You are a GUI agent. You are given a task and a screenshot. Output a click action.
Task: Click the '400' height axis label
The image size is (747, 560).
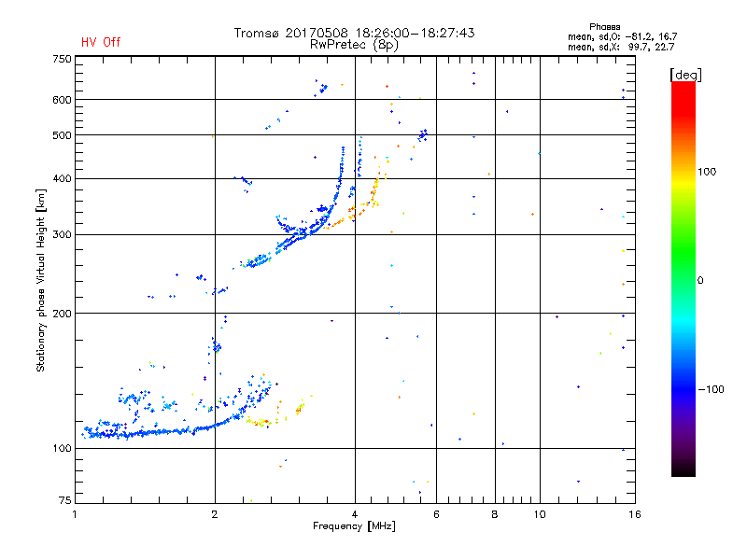62,178
